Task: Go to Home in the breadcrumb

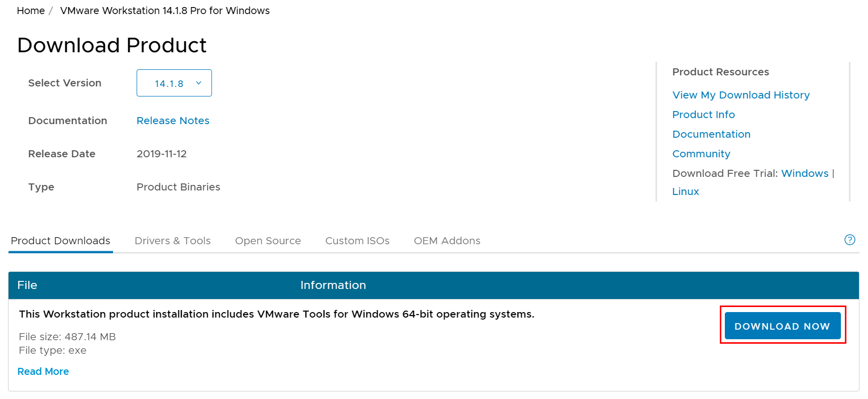Action: pos(31,11)
